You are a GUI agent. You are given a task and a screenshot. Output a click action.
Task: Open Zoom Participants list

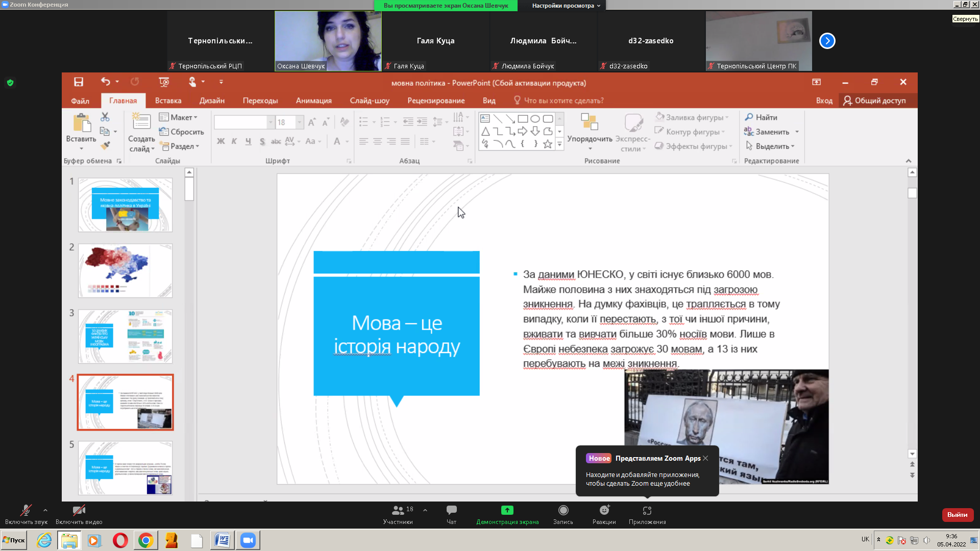point(398,514)
